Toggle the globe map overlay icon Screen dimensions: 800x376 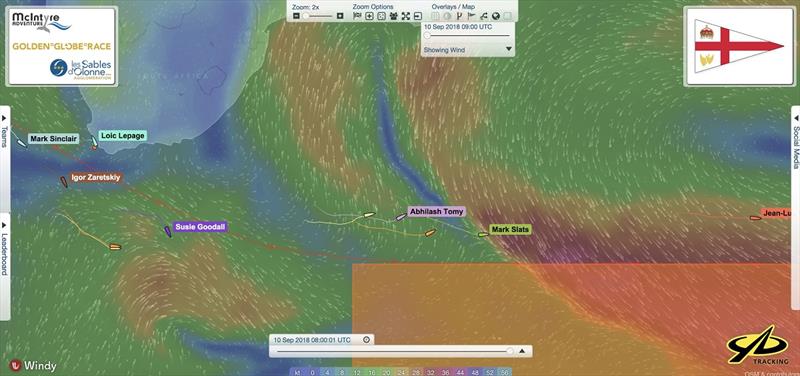[495, 16]
